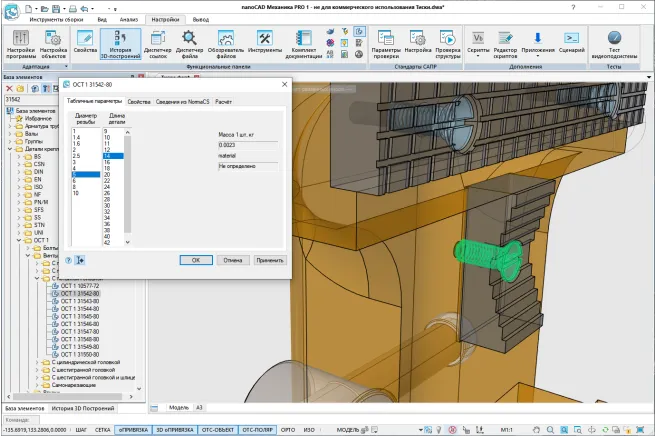Click the red delete icon in База элементов
The image size is (656, 436).
(x=9, y=88)
